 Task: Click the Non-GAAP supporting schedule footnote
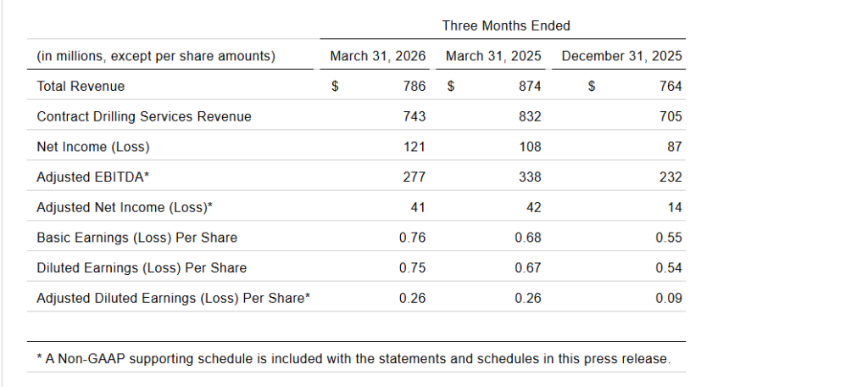353,359
